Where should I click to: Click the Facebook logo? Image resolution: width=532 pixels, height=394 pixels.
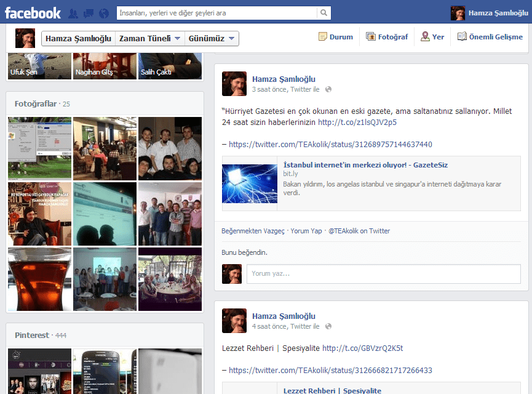pyautogui.click(x=33, y=13)
